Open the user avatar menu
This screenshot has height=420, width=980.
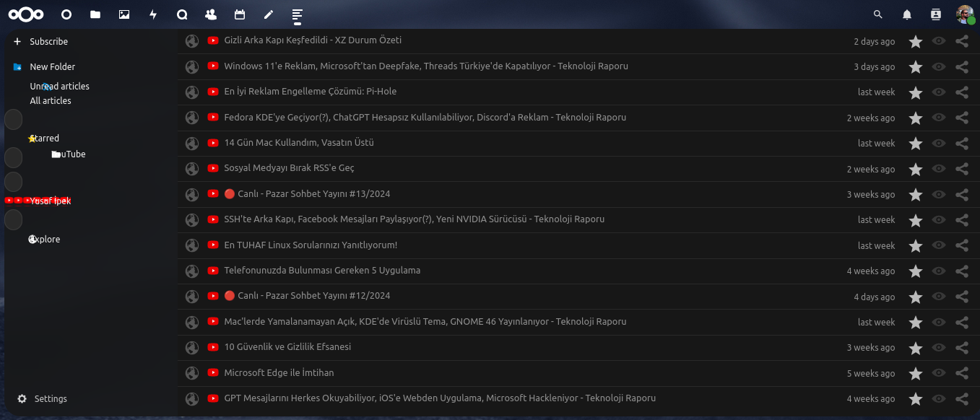pyautogui.click(x=965, y=14)
